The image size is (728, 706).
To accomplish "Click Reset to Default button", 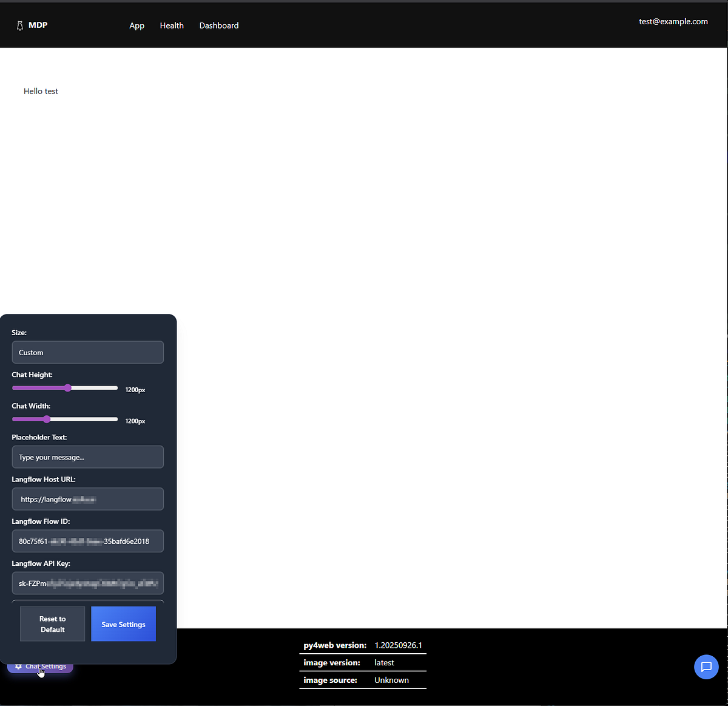I will pos(52,624).
